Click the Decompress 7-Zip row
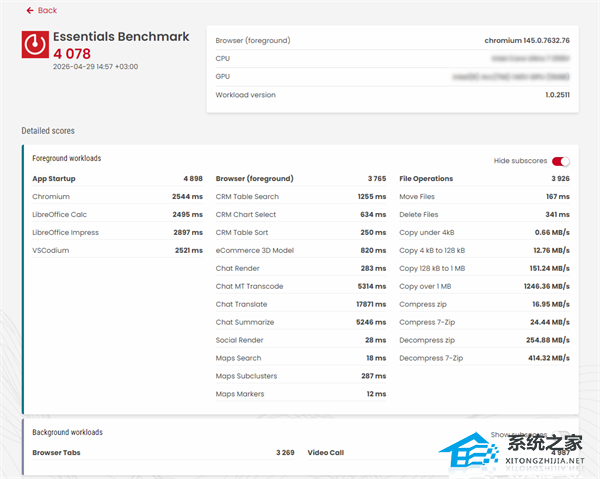Viewport: 600px width, 479px height. tap(484, 358)
